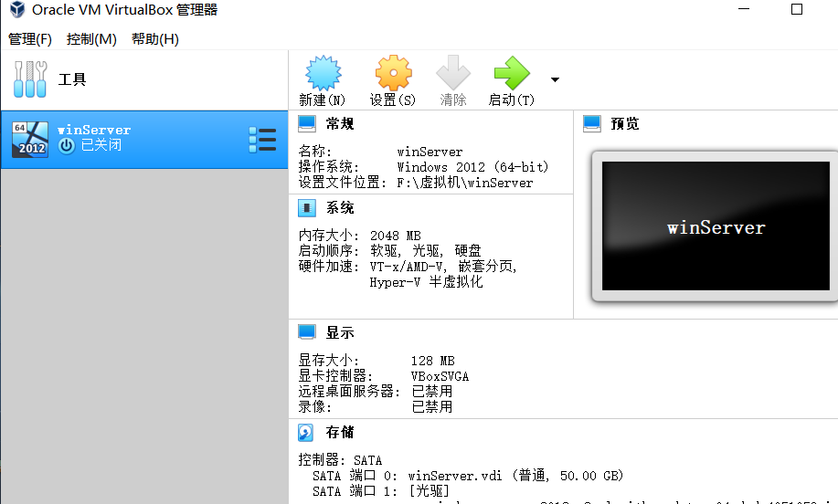Click the 存储 section header link

coord(340,433)
